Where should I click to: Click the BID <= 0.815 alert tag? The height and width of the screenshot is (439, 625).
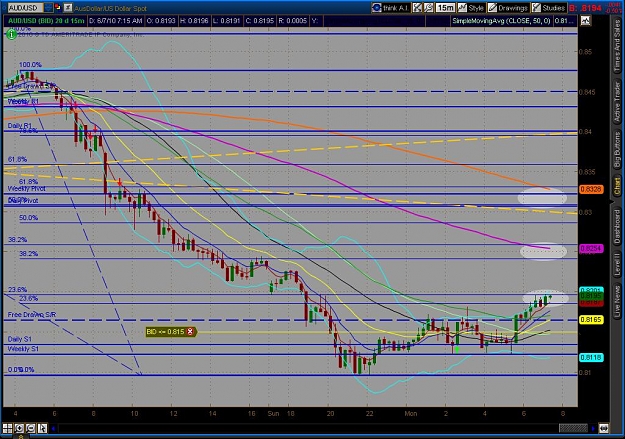171,332
